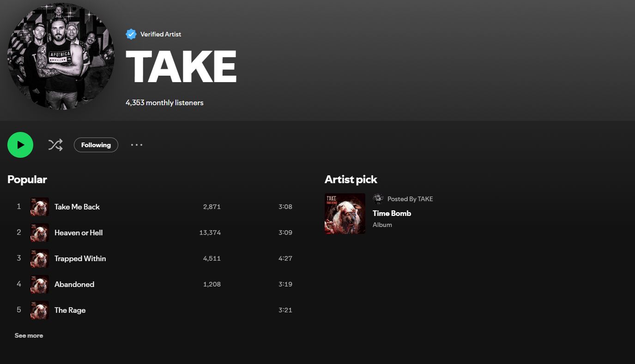
Task: Click the Trapped Within album thumbnail
Action: (40, 258)
